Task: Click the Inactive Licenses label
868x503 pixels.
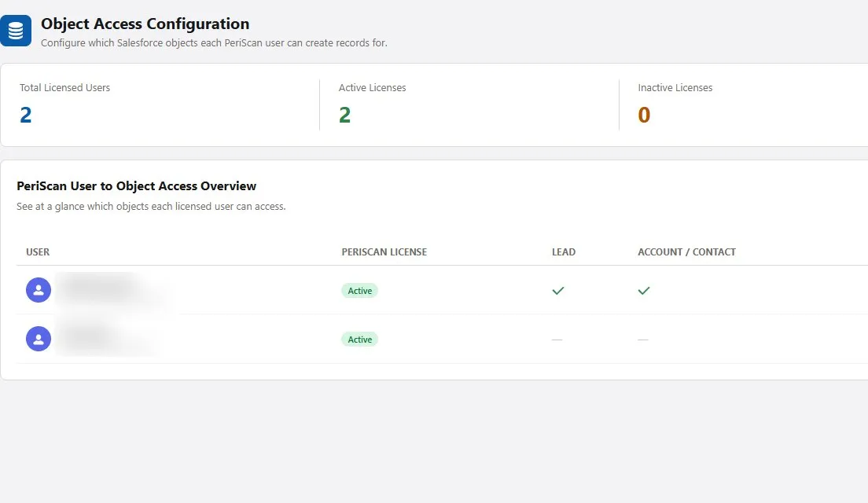Action: pos(675,87)
